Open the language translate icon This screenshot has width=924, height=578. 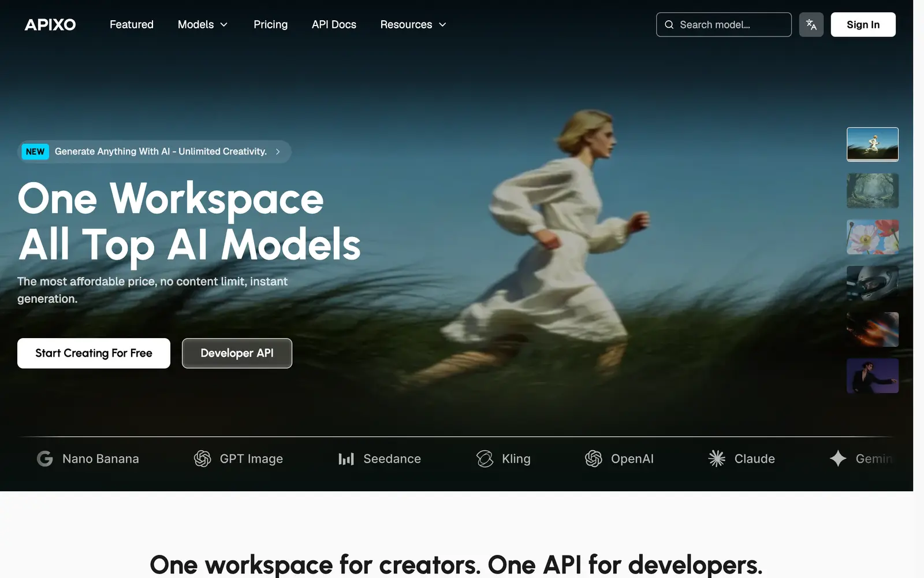coord(811,24)
